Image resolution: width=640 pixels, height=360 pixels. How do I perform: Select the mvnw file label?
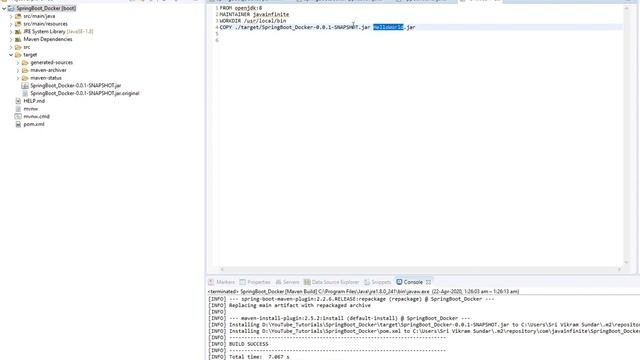point(31,109)
